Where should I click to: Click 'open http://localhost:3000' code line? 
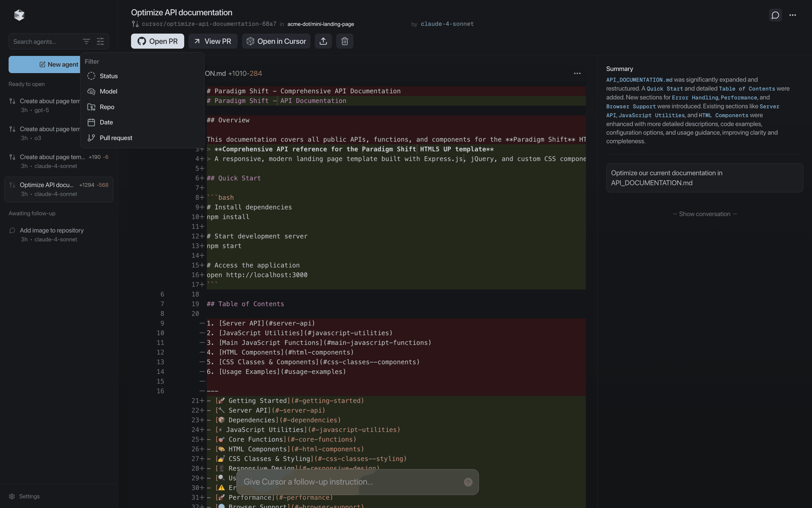coord(257,275)
